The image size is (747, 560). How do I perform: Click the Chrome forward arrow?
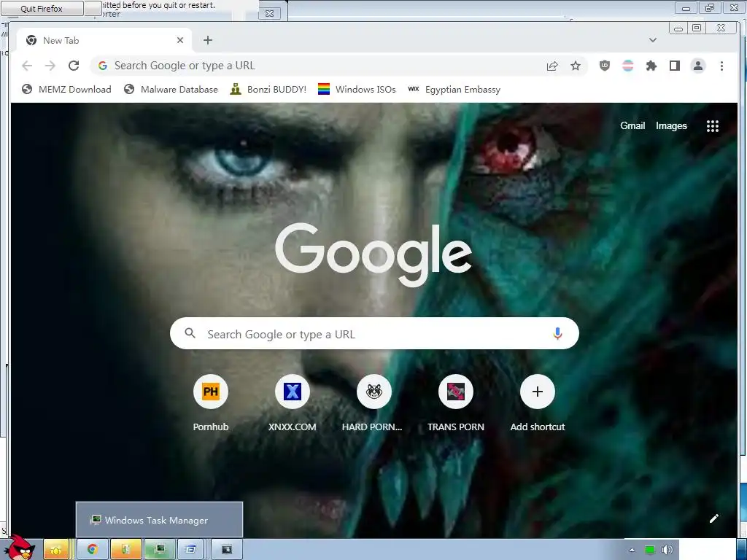pyautogui.click(x=50, y=66)
